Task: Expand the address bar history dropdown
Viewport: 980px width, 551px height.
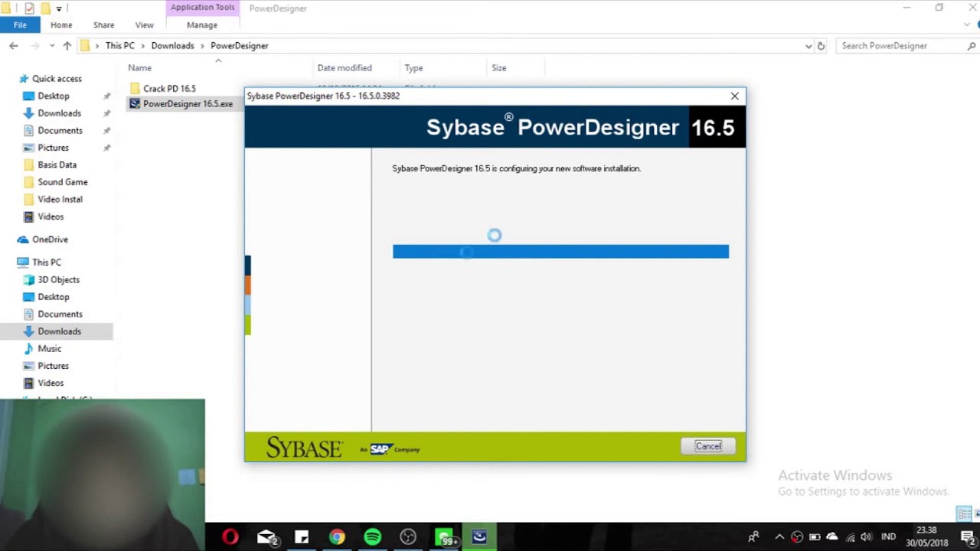Action: tap(808, 46)
